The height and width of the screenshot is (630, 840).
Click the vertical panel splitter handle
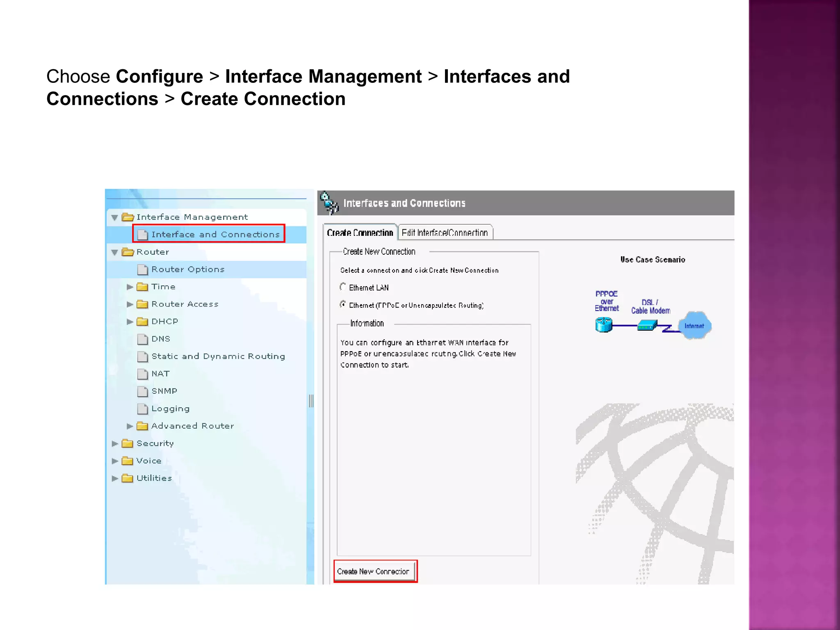point(311,401)
